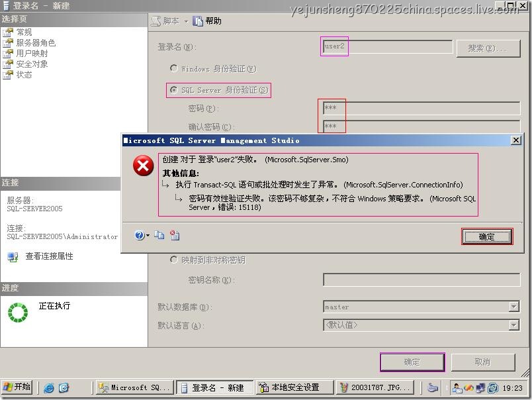Open the 安全对象 page

point(32,64)
